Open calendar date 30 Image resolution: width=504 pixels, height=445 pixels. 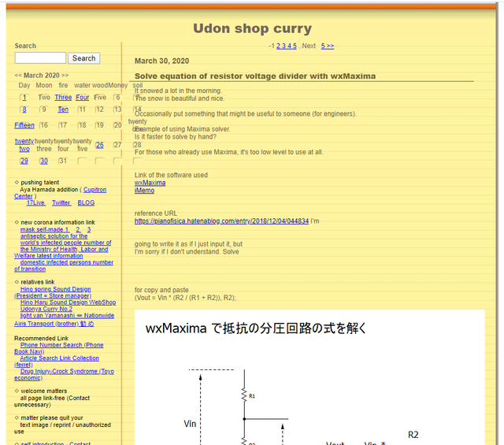click(x=44, y=161)
